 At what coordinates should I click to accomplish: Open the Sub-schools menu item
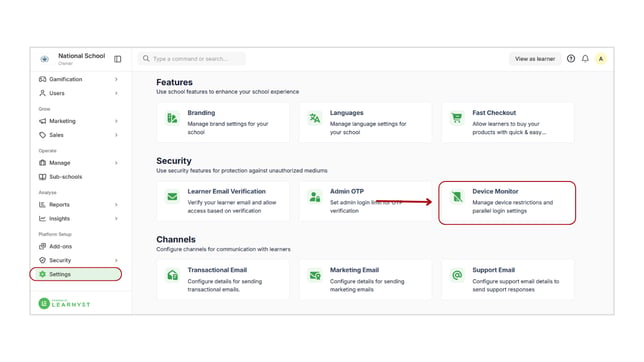point(78,177)
